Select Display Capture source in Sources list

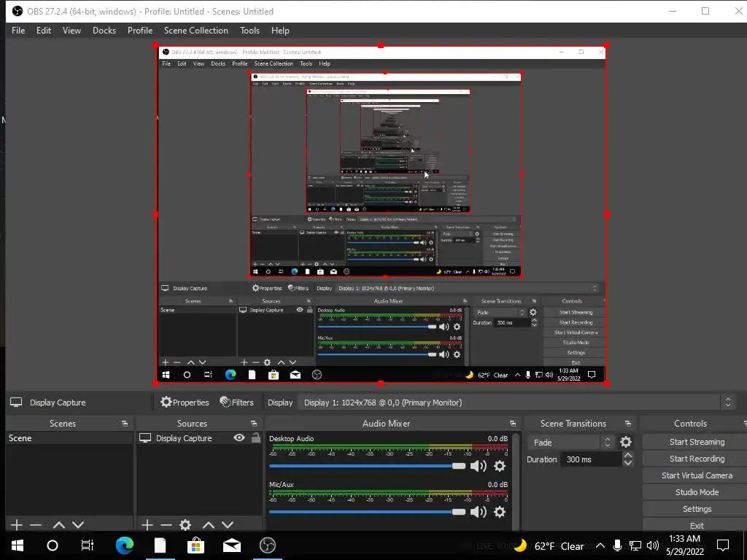(183, 438)
